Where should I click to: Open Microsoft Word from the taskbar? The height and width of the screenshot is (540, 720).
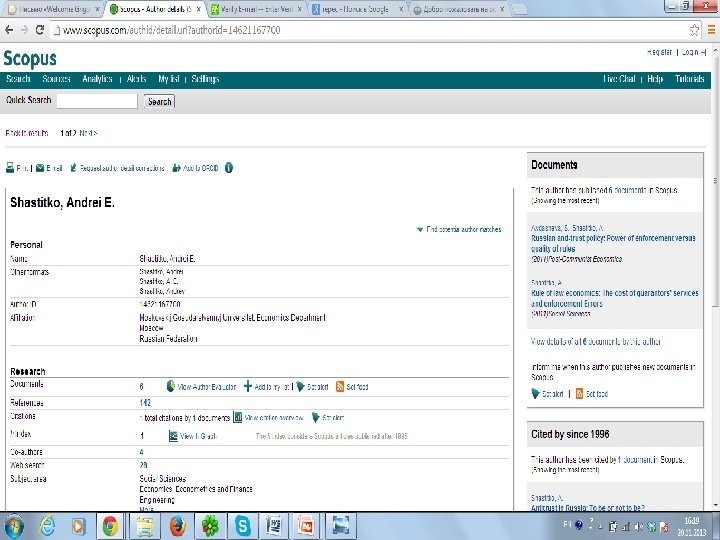tap(274, 526)
